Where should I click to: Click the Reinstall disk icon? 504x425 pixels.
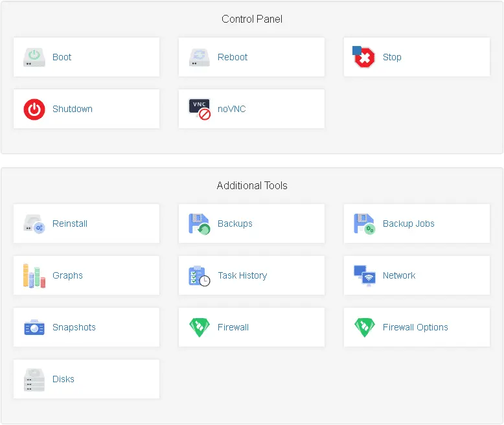[34, 224]
